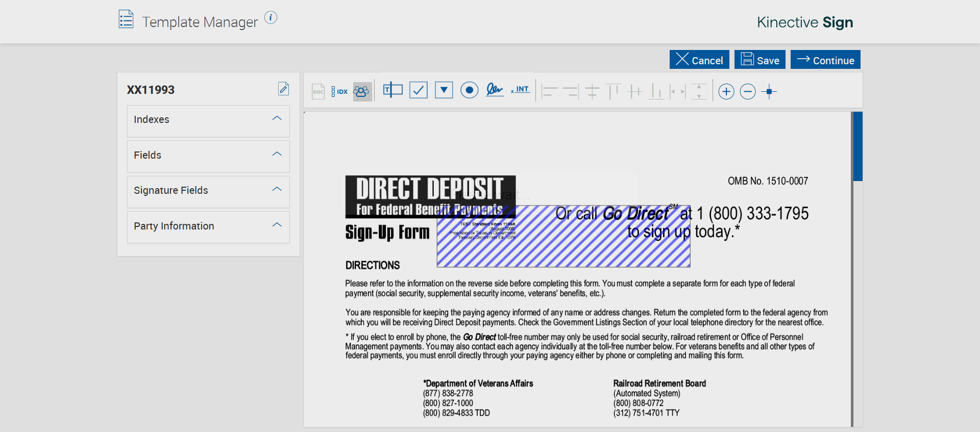The image size is (980, 432).
Task: Click phone number (877) 838-2778
Action: pos(448,393)
